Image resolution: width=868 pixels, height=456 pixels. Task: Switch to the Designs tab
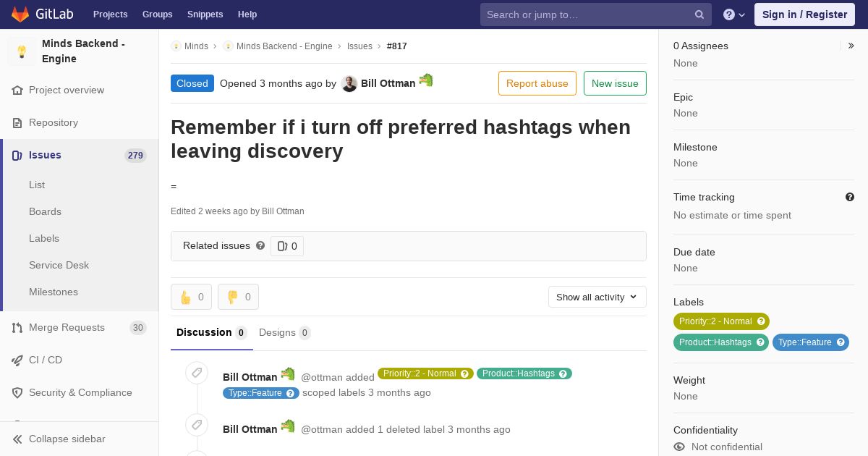click(x=285, y=333)
